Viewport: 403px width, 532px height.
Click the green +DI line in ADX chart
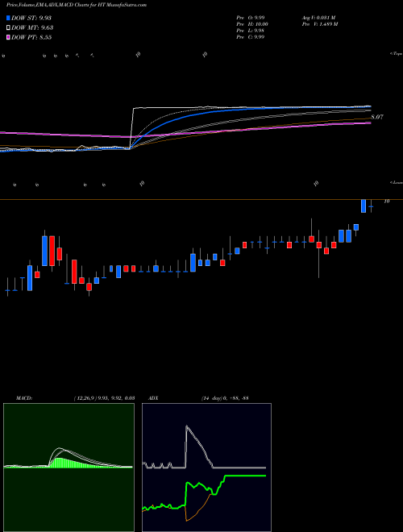click(244, 476)
